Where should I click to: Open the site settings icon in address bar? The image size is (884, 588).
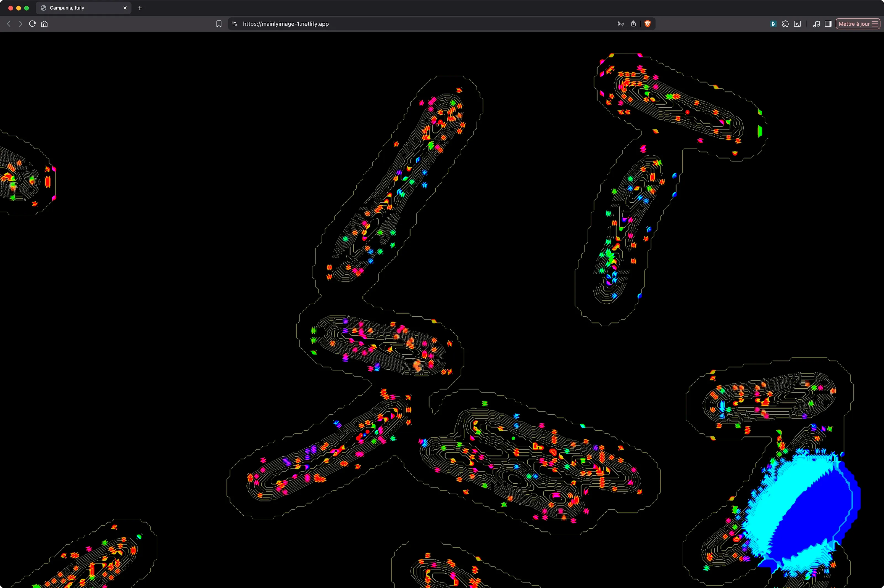(x=235, y=24)
